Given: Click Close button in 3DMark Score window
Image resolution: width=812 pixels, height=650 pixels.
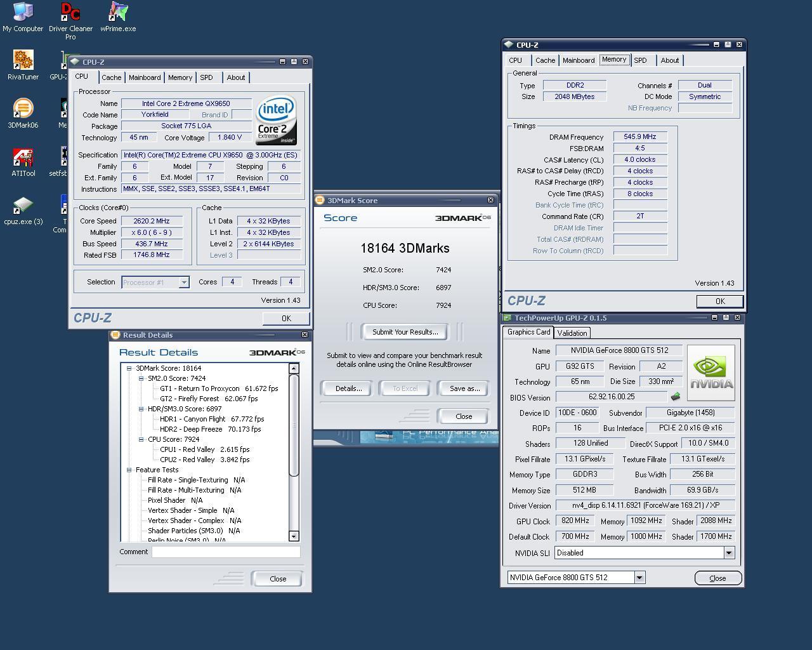Looking at the screenshot, I should [464, 416].
